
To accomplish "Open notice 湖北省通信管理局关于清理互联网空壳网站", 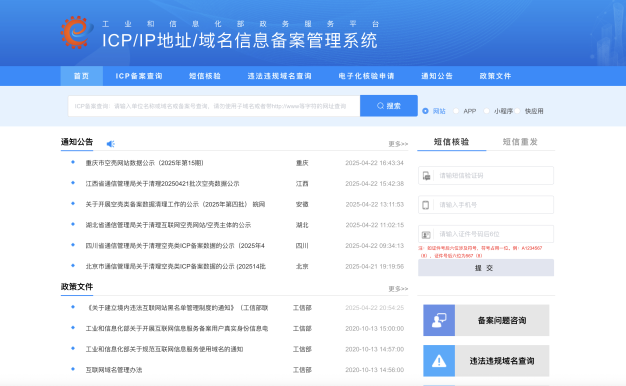I will coord(168,225).
